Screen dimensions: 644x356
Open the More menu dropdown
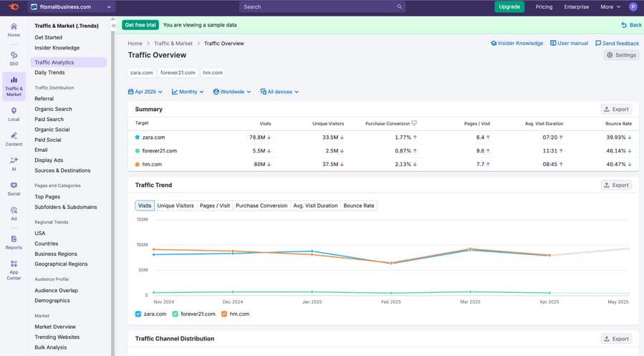[610, 6]
